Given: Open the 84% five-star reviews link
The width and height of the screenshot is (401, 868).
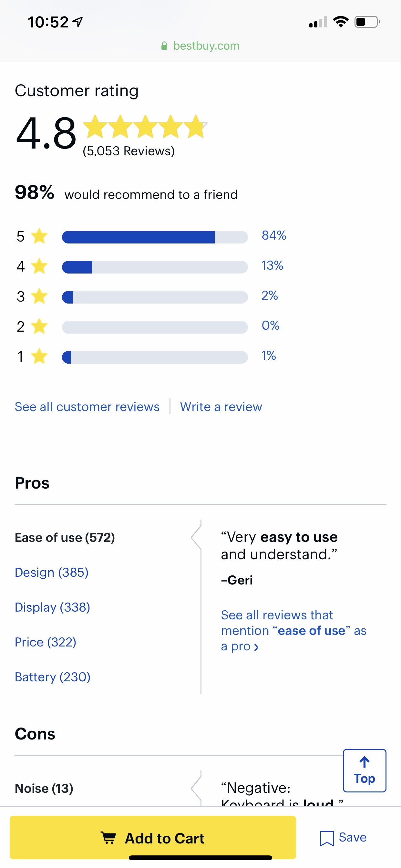Looking at the screenshot, I should point(273,235).
